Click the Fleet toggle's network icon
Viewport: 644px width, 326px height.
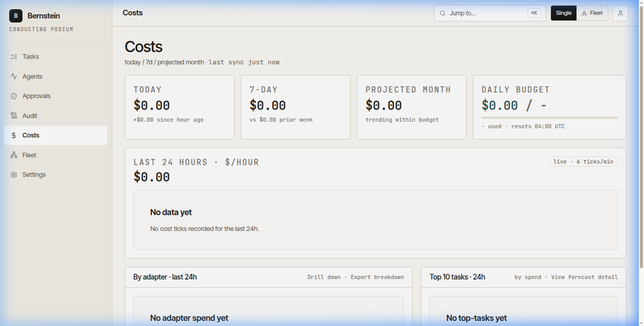click(584, 13)
